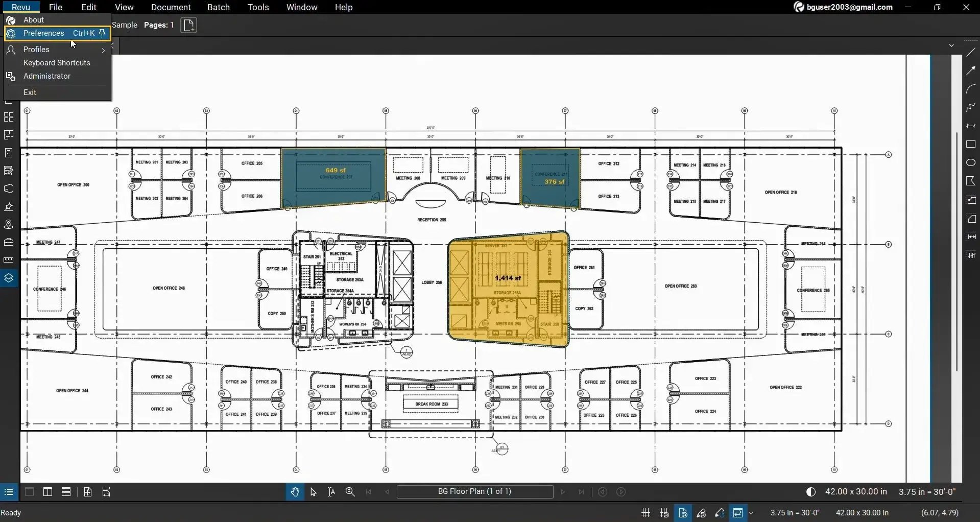Open the Document menu
This screenshot has width=980, height=522.
[x=171, y=7]
